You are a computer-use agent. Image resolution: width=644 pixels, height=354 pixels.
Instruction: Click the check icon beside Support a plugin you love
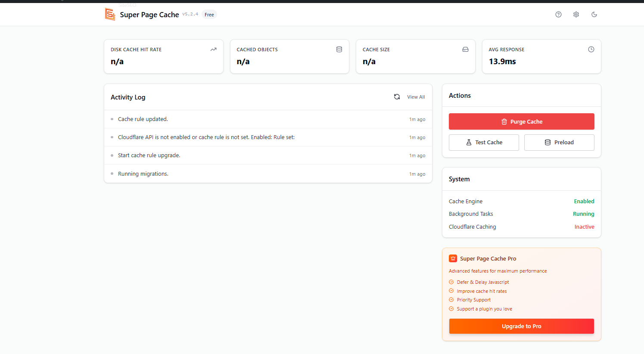(451, 309)
